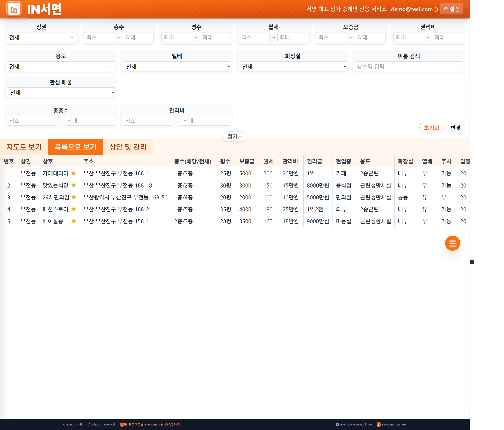Switch to 상담 및 관리 tab
Image resolution: width=504 pixels, height=430 pixels.
[x=128, y=147]
